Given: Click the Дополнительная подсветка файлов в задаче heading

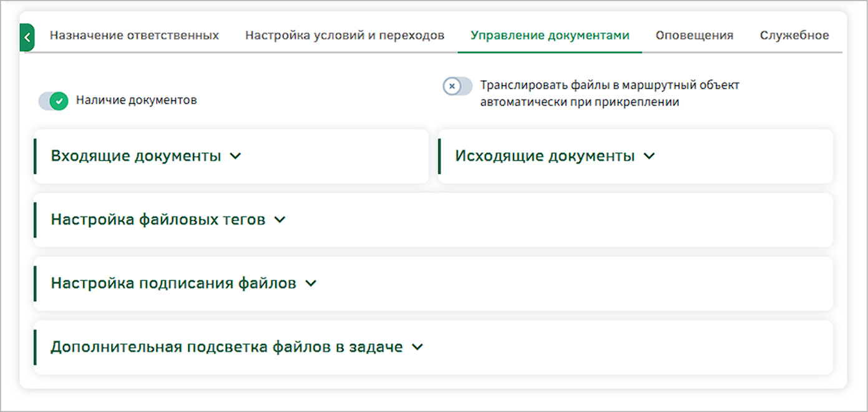Looking at the screenshot, I should pos(226,347).
